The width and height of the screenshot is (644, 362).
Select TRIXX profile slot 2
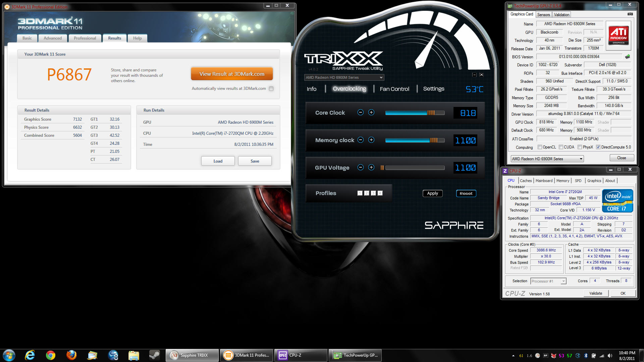click(x=367, y=193)
